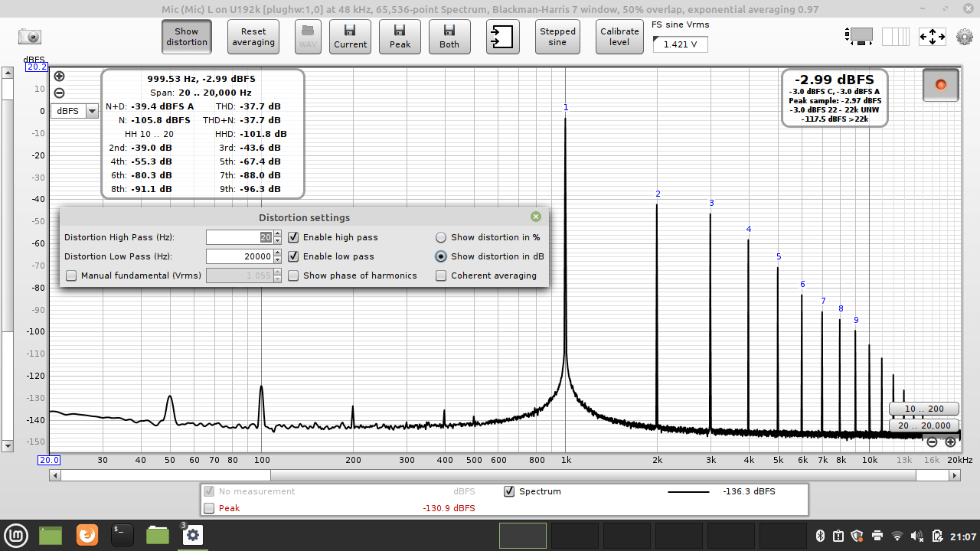
Task: Click top axis limit 20.2 field
Action: coord(38,67)
